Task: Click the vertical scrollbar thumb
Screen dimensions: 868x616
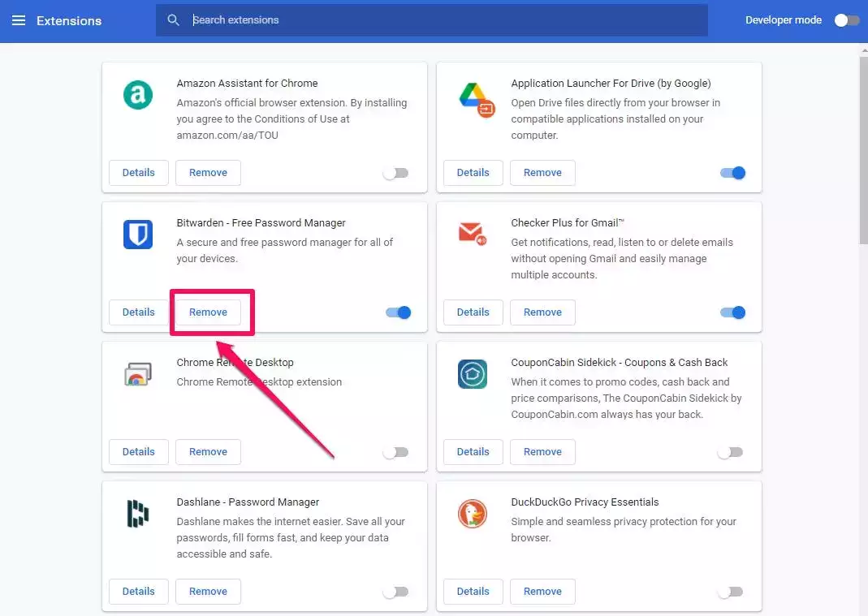Action: click(x=864, y=149)
